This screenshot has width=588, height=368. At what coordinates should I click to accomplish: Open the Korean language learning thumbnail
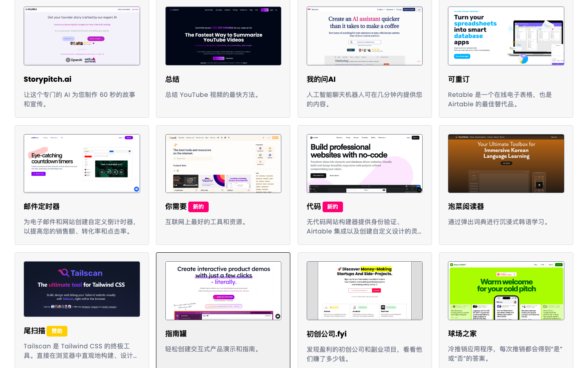pos(506,164)
